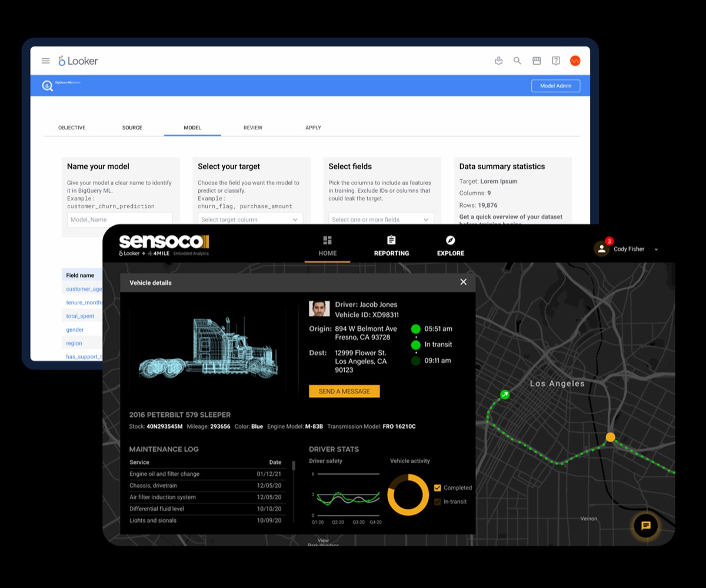Open the Looker hamburger menu
Image resolution: width=706 pixels, height=588 pixels.
[45, 61]
